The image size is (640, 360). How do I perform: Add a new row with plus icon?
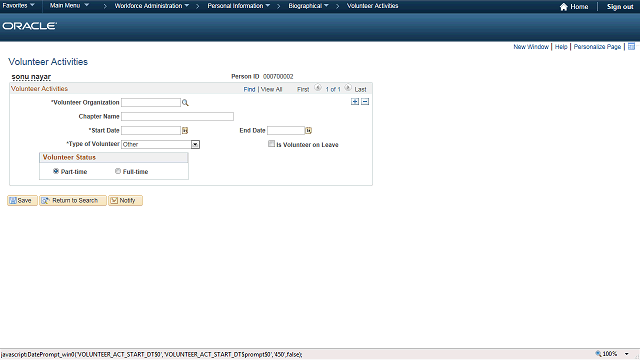[x=355, y=102]
